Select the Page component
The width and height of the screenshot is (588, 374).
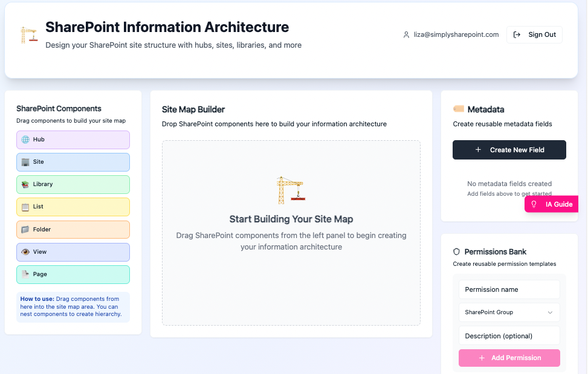click(73, 274)
